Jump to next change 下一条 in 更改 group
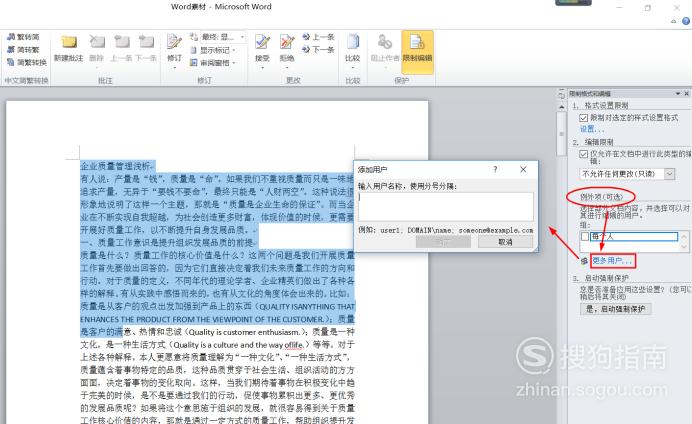This screenshot has height=424, width=692. [318, 49]
